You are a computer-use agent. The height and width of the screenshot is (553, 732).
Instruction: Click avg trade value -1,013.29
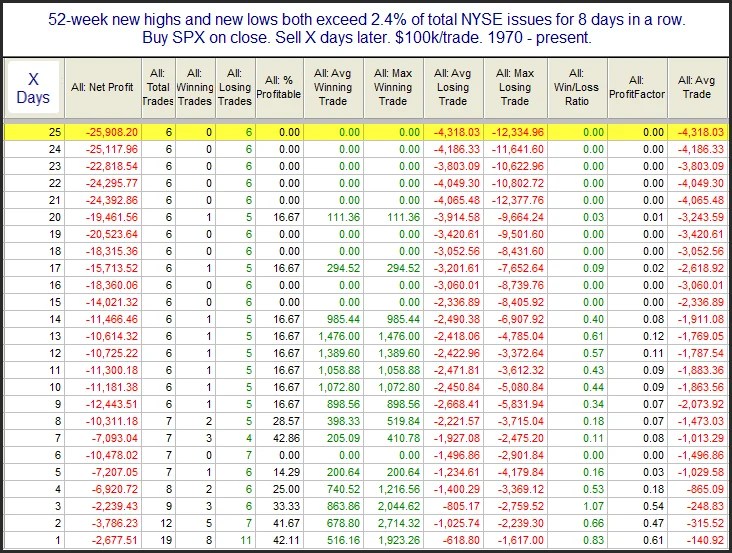click(x=701, y=438)
